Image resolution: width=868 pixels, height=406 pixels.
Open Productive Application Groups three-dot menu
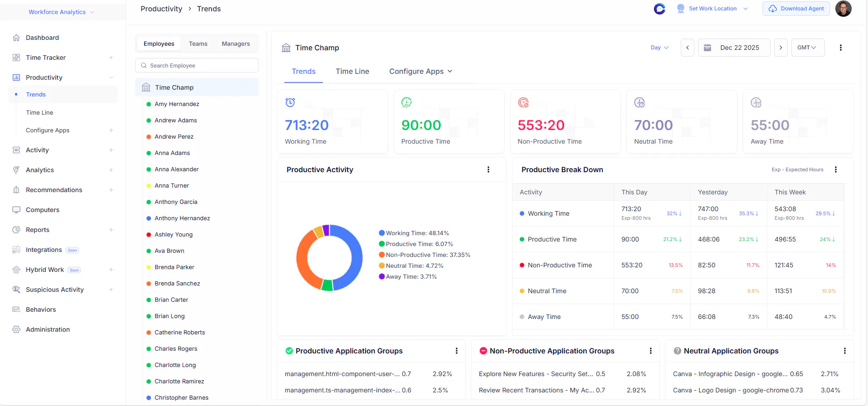tap(457, 351)
